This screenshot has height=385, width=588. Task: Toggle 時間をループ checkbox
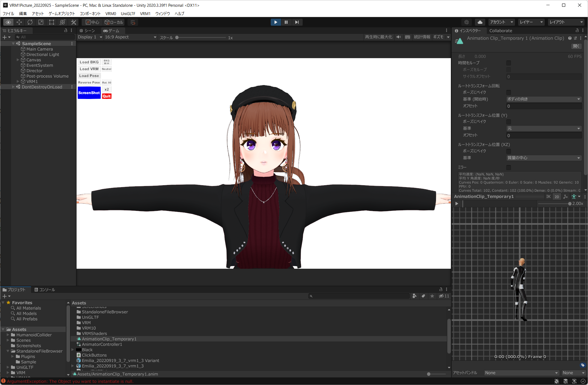pyautogui.click(x=509, y=63)
